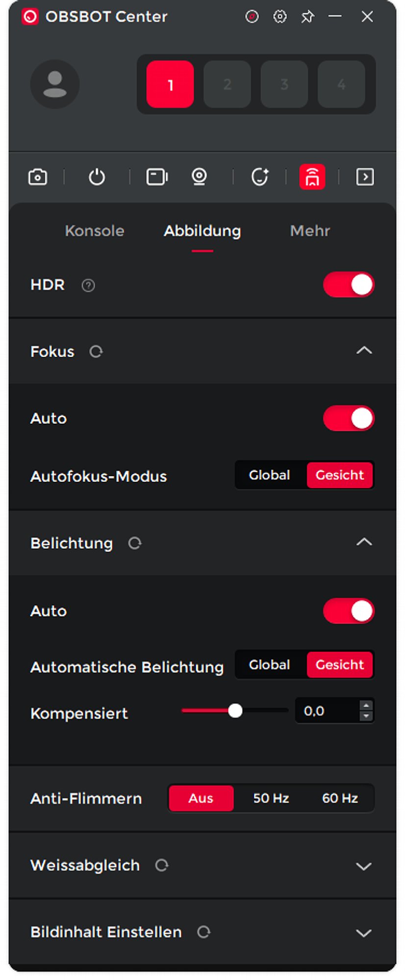The height and width of the screenshot is (980, 405).
Task: Turn off the HDR switch
Action: pos(349,285)
